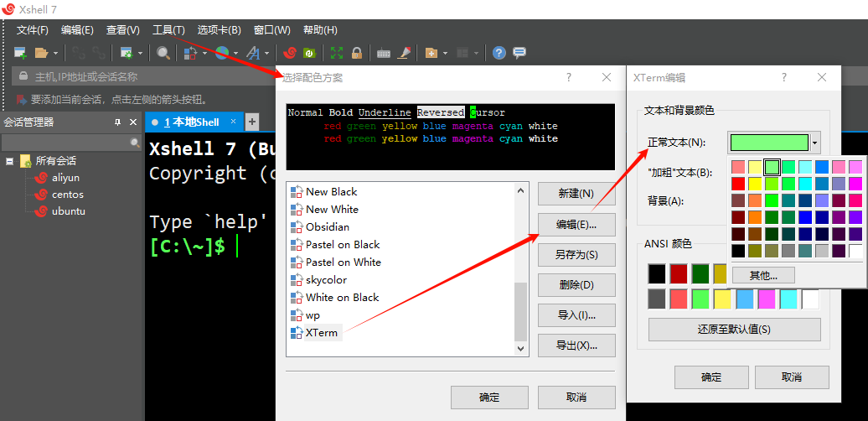Open the 查看(V) menu
The width and height of the screenshot is (868, 421).
(123, 30)
